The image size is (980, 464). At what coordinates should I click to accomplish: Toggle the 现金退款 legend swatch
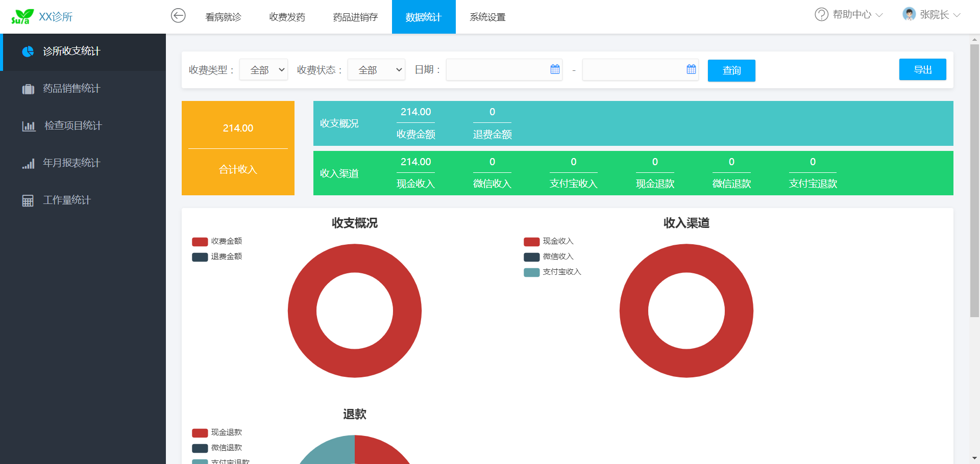click(x=200, y=433)
